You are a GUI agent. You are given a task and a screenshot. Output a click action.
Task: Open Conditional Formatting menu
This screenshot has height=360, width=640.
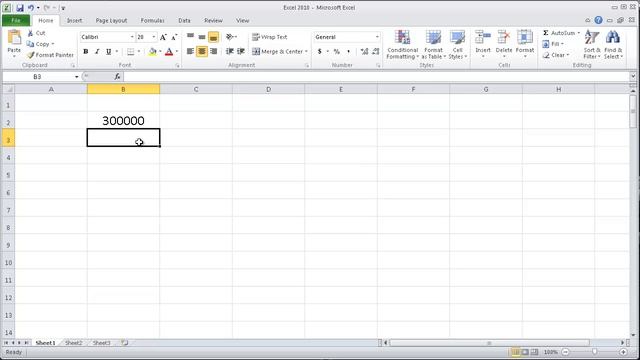click(x=402, y=45)
